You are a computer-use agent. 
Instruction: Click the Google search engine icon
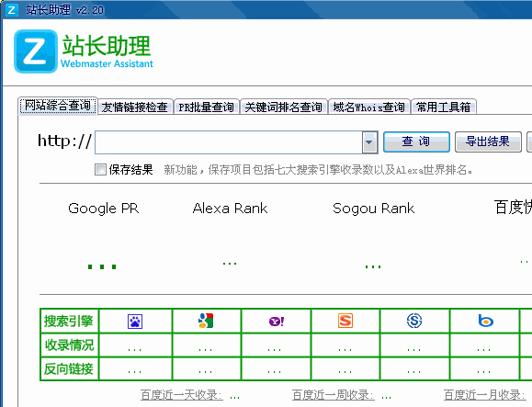206,321
